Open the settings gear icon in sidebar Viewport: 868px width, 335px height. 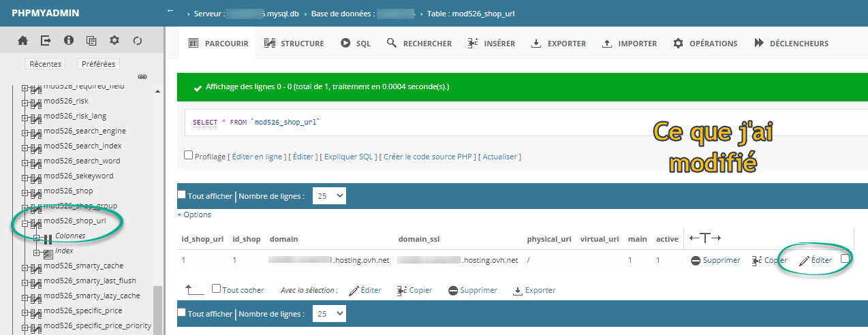(x=114, y=41)
